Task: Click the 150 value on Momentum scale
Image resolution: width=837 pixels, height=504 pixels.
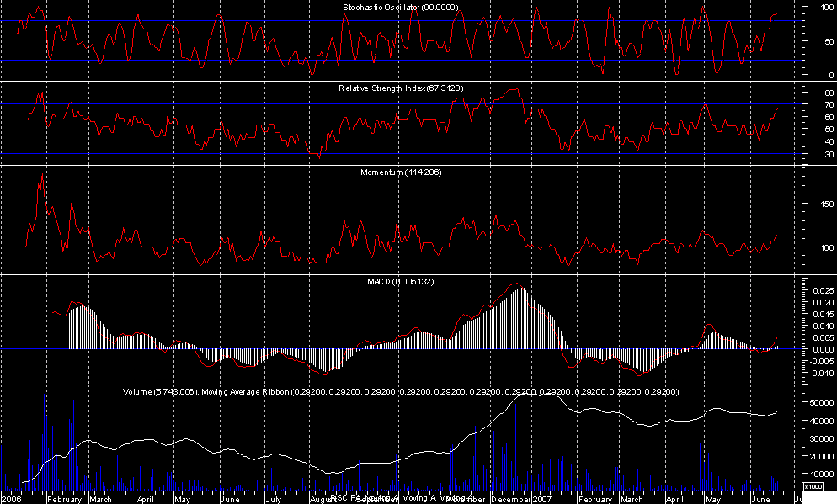Action: pyautogui.click(x=808, y=204)
